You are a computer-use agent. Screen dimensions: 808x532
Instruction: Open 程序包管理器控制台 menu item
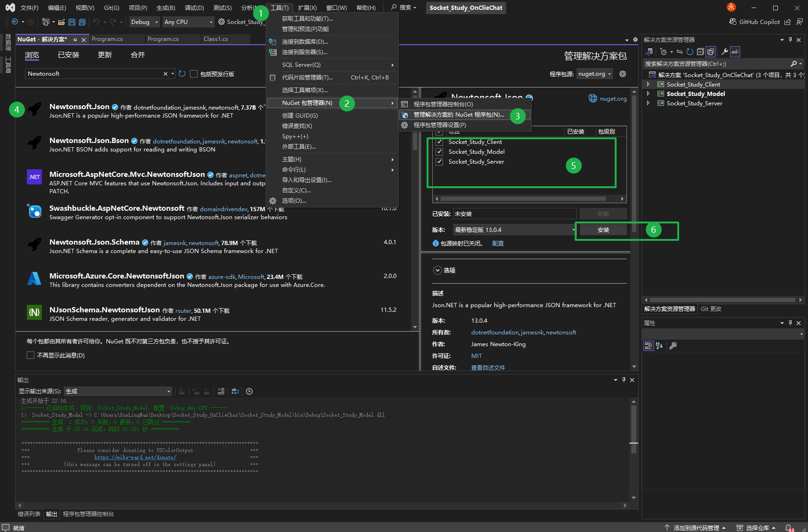465,104
